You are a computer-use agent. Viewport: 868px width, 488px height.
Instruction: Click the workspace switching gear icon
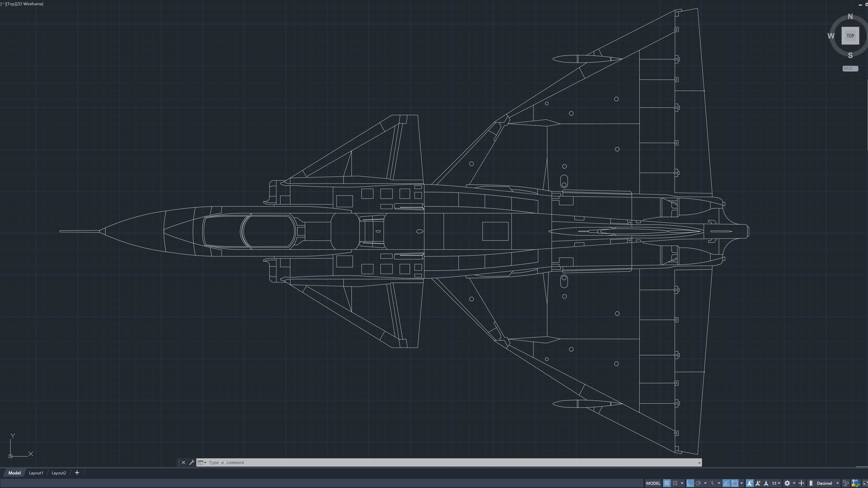787,483
